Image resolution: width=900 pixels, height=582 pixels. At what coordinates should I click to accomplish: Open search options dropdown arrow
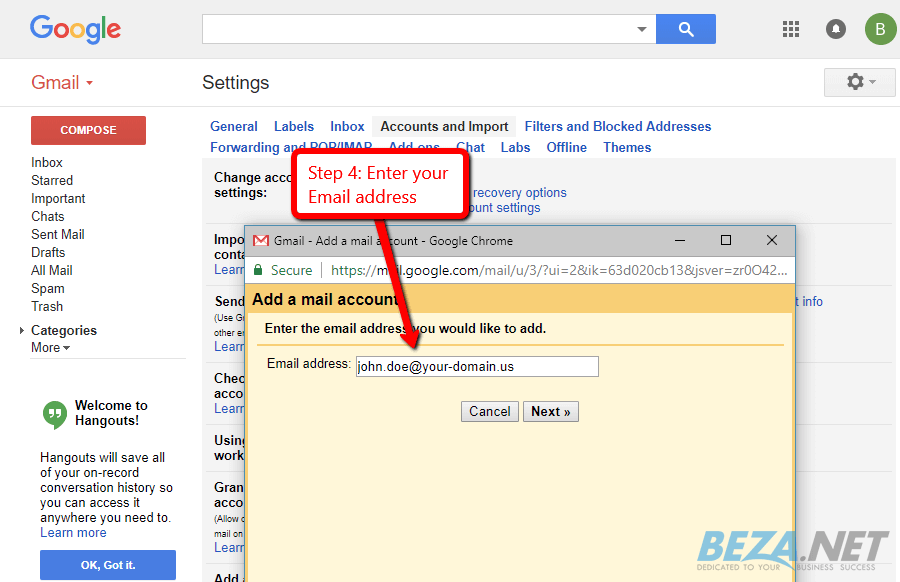(642, 29)
